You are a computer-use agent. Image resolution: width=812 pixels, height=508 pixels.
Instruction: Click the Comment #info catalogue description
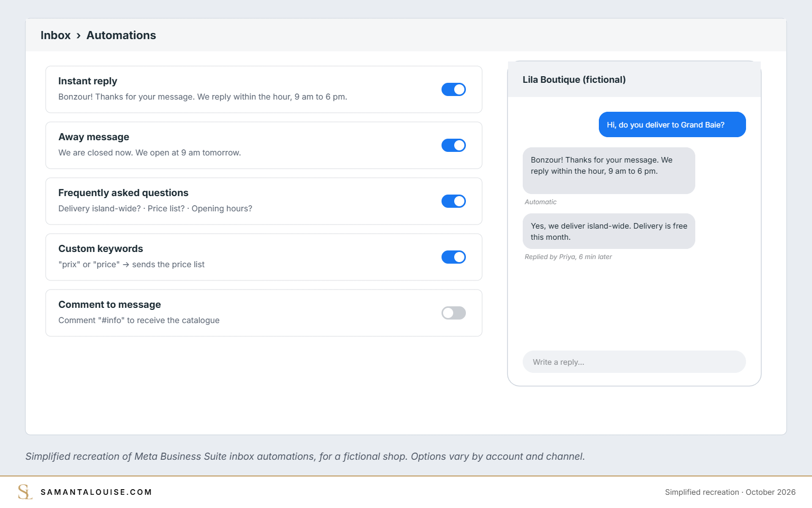[139, 321]
